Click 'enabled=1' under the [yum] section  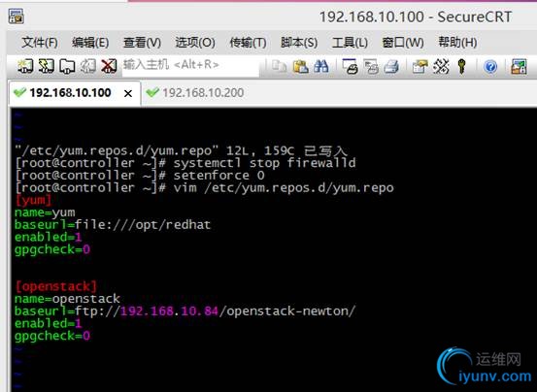coord(49,237)
